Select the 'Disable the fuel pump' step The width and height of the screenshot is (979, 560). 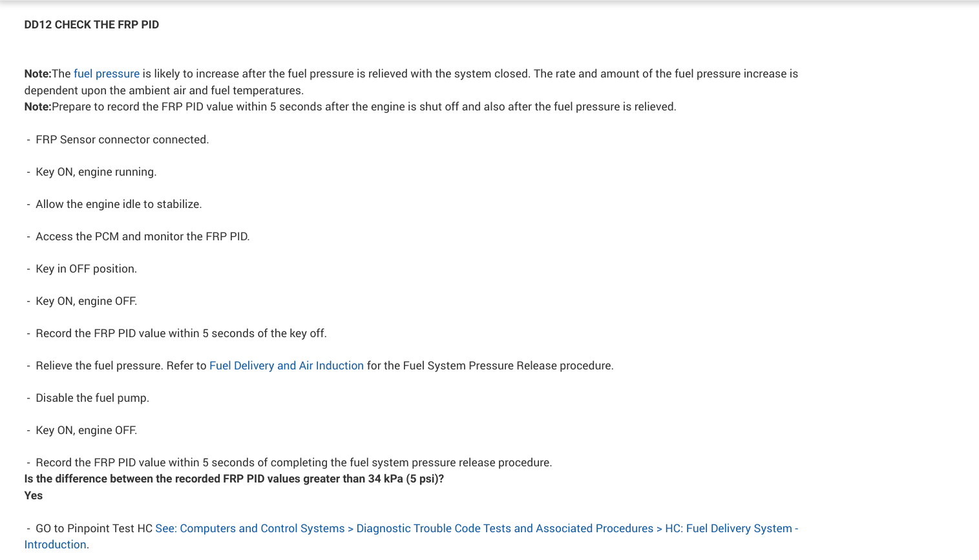[92, 398]
